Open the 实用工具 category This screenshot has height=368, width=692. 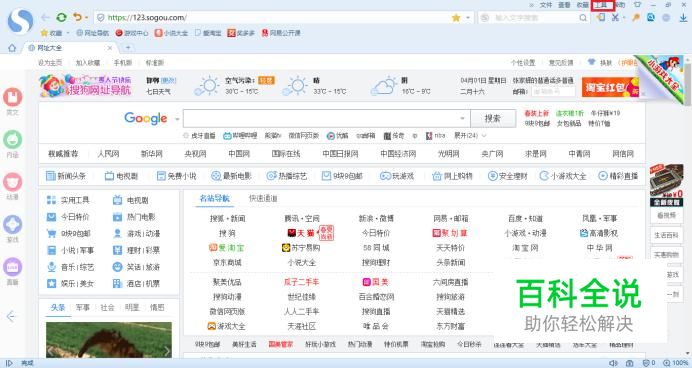pos(68,200)
